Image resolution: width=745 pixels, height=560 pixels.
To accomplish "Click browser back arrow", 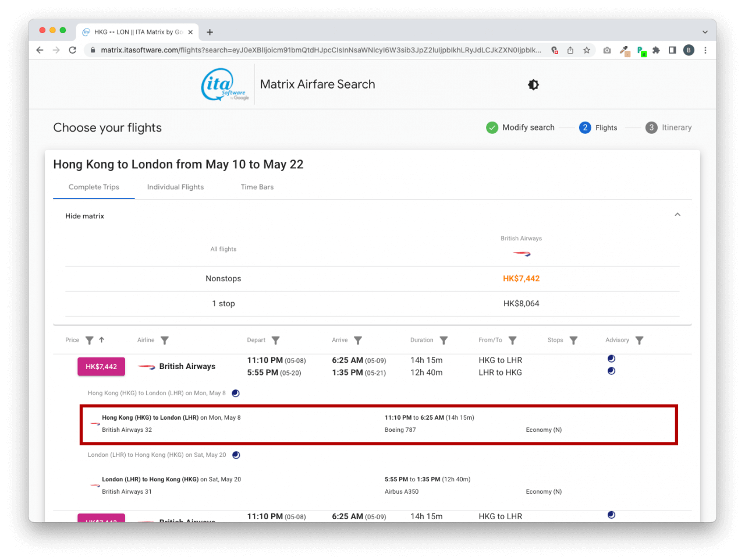I will click(x=40, y=50).
